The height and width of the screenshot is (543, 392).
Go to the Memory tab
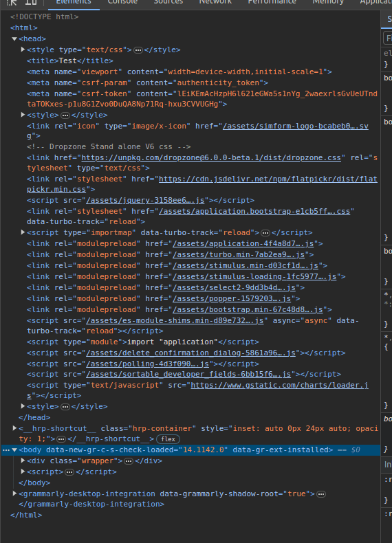pos(328,3)
